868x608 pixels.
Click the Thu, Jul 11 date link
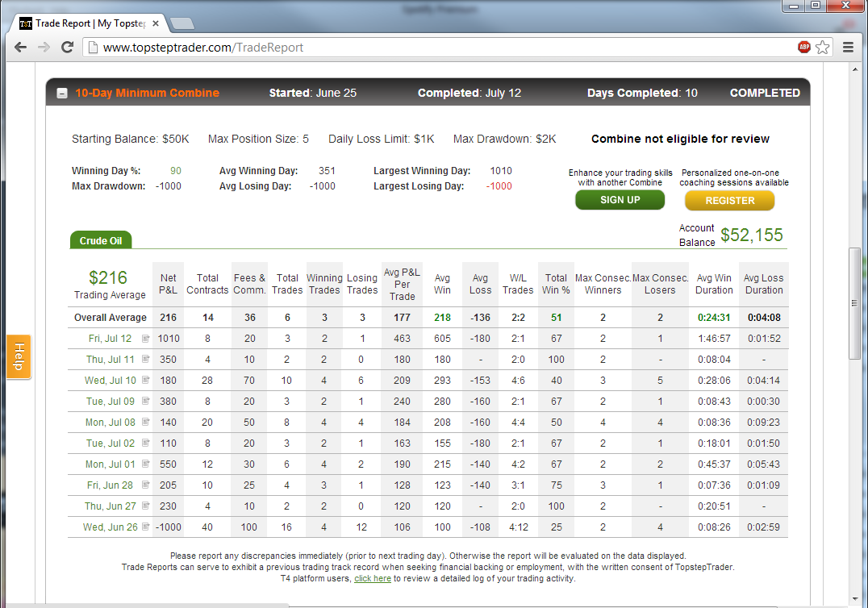110,360
